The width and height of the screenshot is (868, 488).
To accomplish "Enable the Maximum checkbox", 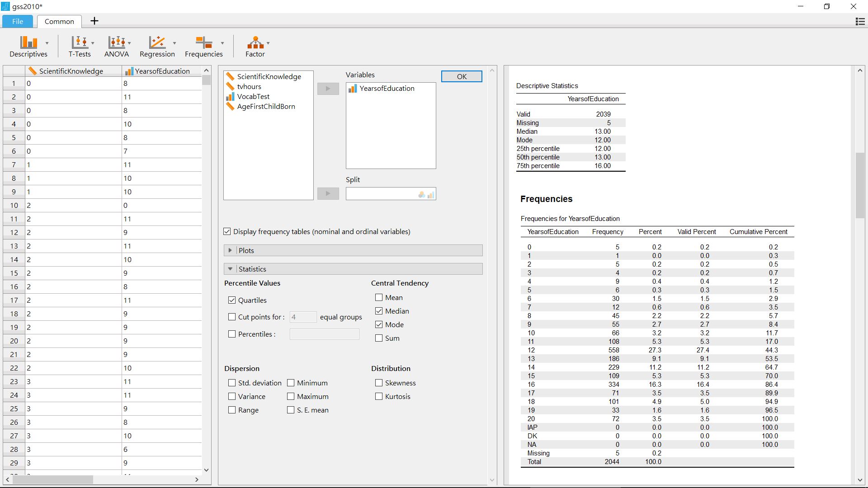I will coord(291,396).
